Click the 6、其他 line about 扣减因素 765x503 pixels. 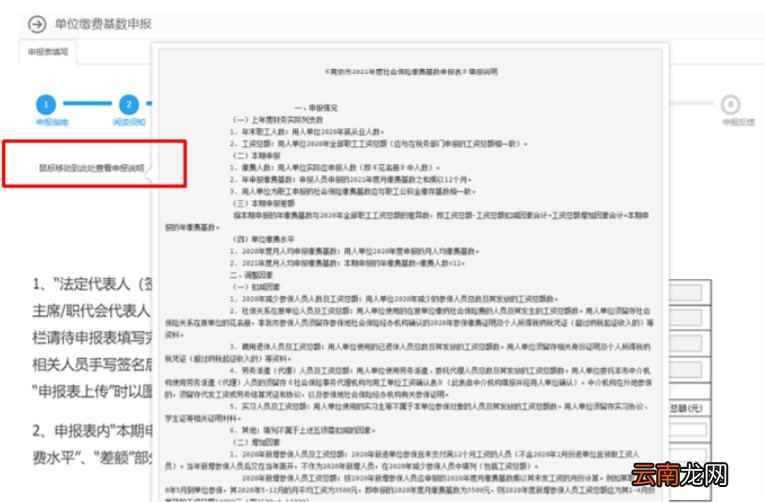(303, 430)
